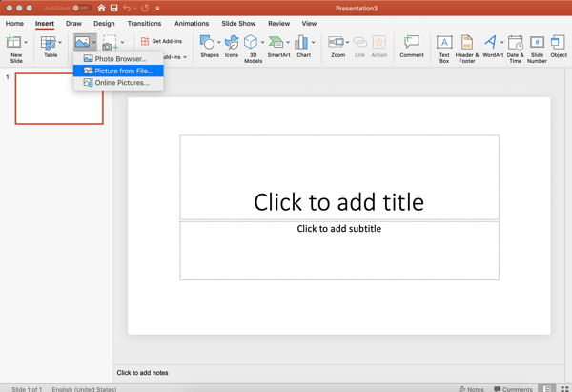This screenshot has height=392, width=572.
Task: Select Picture from File... menu item
Action: 118,71
